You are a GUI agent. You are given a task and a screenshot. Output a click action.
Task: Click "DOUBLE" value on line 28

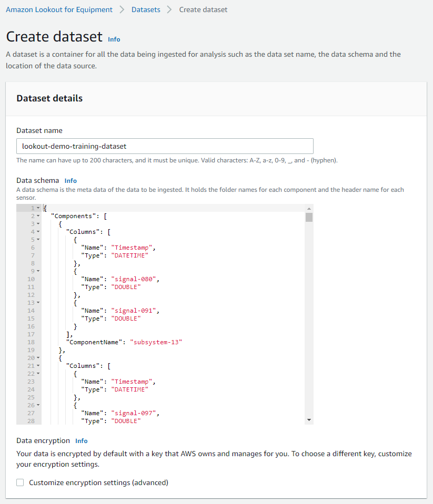click(x=126, y=421)
